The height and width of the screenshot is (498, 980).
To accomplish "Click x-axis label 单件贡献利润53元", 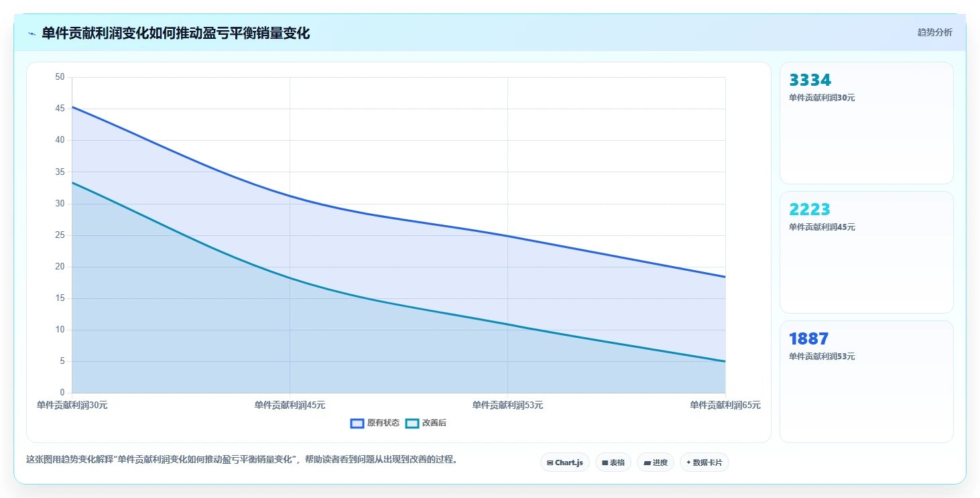I will point(507,405).
